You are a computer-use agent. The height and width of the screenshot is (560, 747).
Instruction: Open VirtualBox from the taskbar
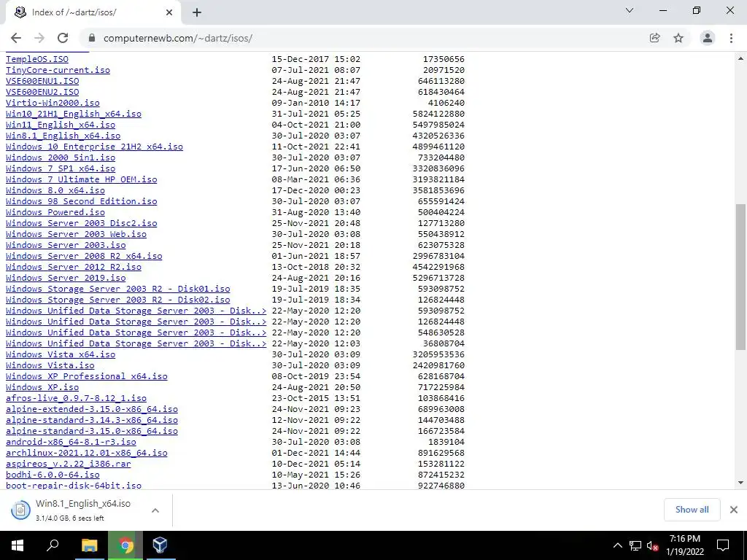click(160, 545)
